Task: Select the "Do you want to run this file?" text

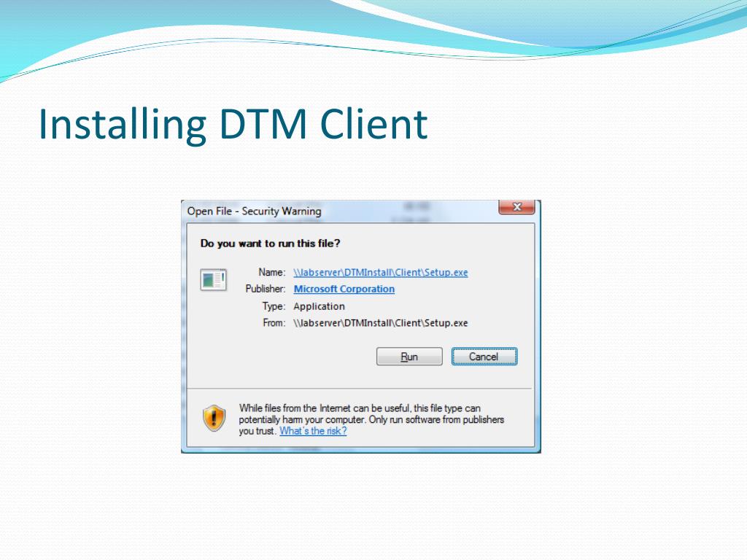Action: 270,244
